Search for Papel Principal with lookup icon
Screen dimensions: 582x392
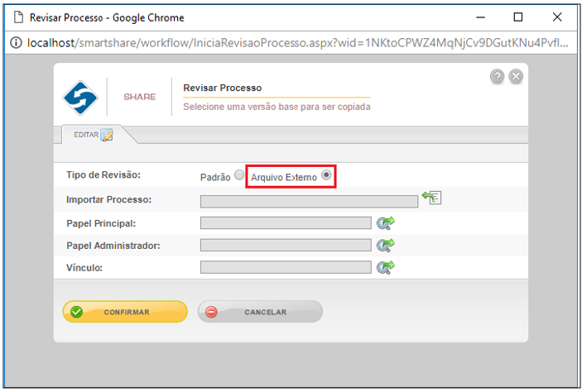pyautogui.click(x=386, y=223)
